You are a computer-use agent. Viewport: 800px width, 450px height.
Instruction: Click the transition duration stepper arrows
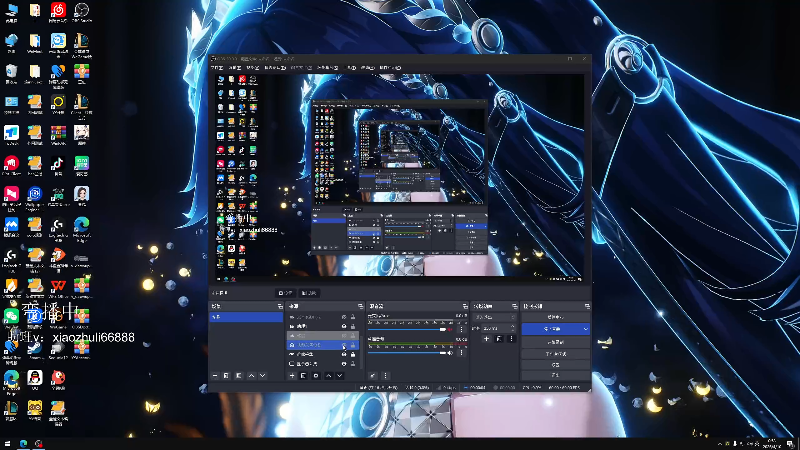(x=513, y=328)
